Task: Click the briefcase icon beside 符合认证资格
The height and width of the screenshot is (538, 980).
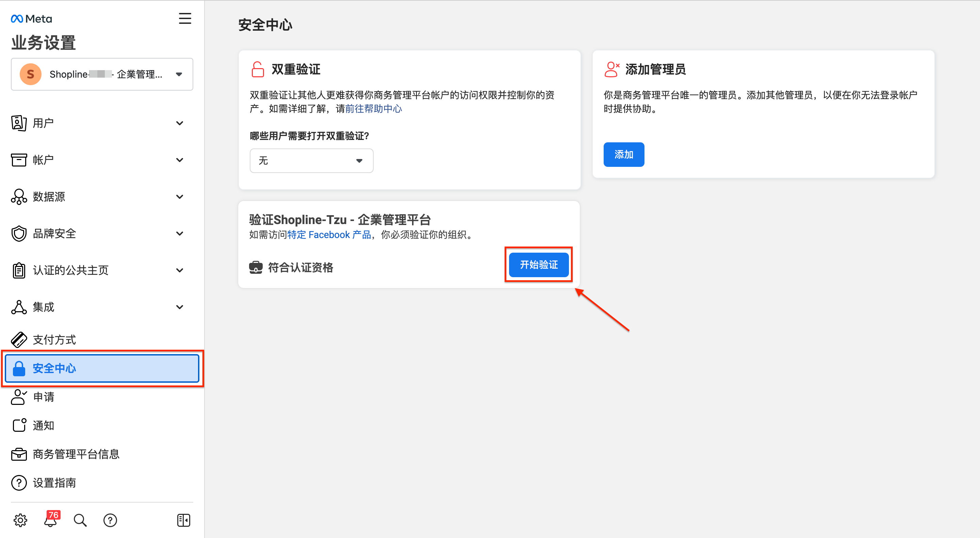Action: pos(256,267)
